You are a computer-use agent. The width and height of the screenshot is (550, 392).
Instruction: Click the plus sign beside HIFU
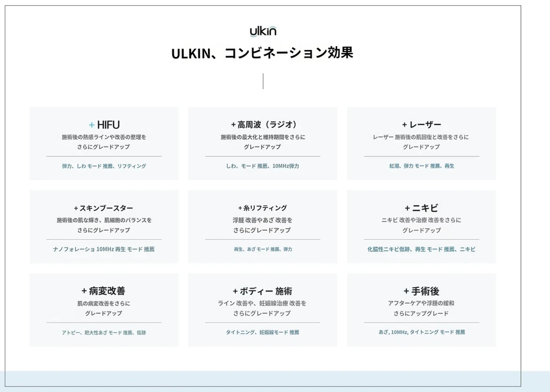(x=91, y=125)
